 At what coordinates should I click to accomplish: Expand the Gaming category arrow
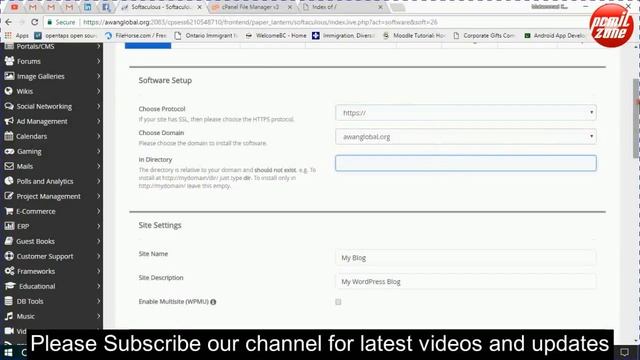(x=98, y=151)
